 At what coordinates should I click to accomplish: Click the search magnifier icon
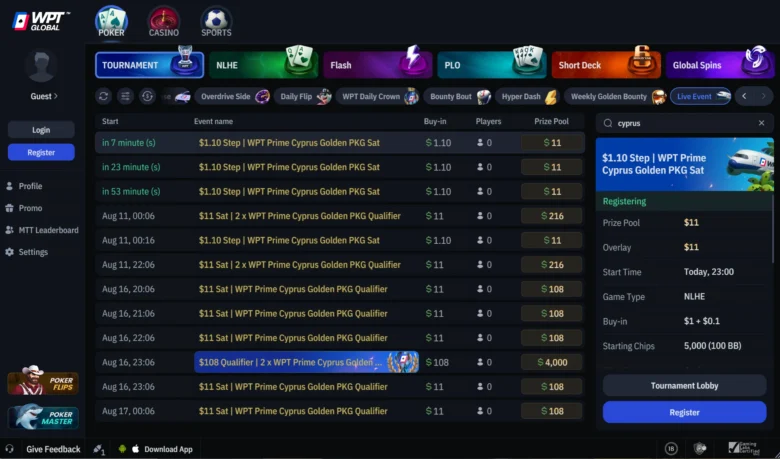pyautogui.click(x=607, y=123)
